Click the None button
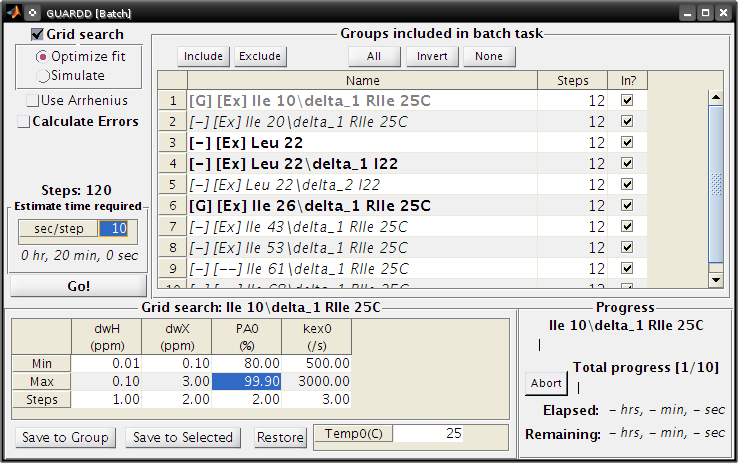Screen dimensions: 738x463 (x=489, y=56)
